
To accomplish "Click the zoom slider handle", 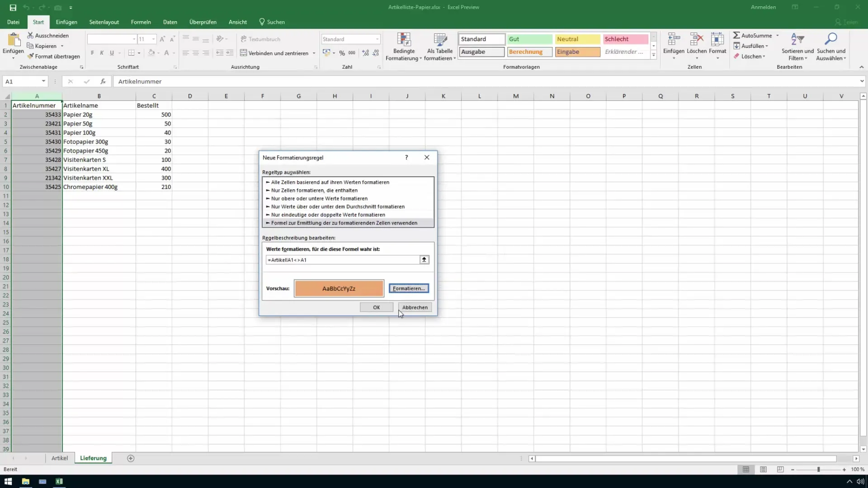I will pos(818,469).
